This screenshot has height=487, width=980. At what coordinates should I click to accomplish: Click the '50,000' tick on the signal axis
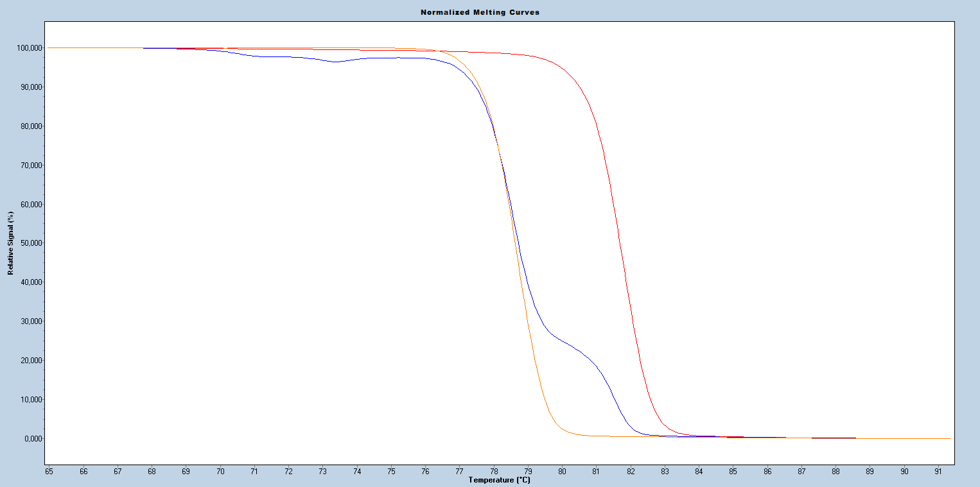[31, 243]
